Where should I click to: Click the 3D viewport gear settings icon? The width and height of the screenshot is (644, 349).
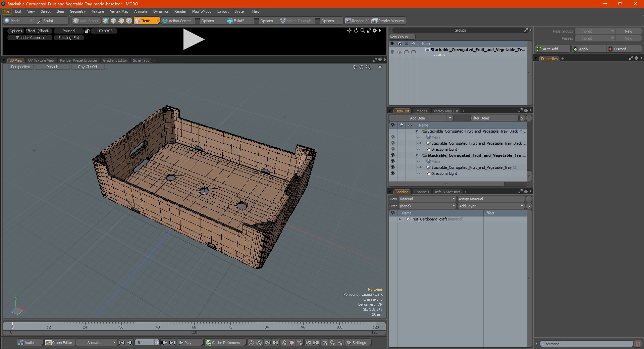[x=380, y=67]
